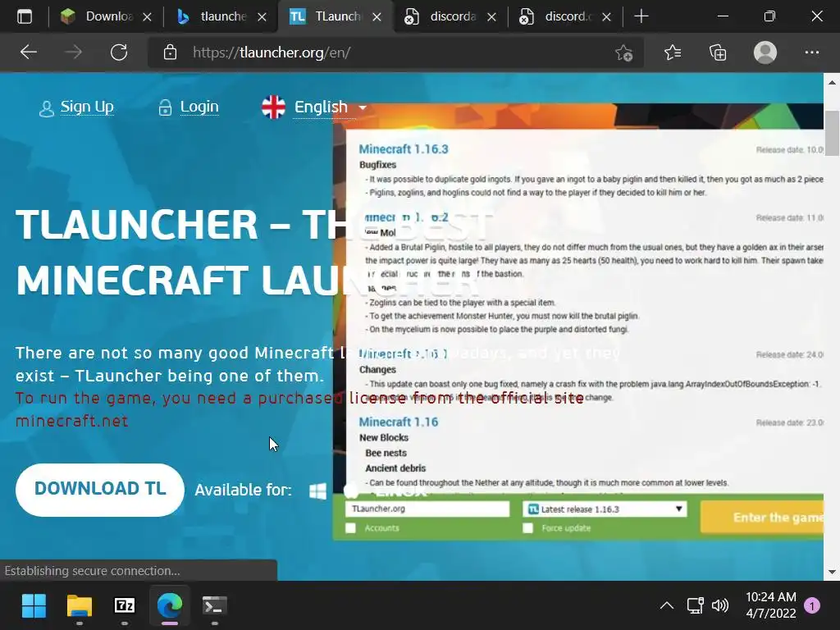Close the Download tab
This screenshot has height=630, width=840.
click(x=147, y=17)
